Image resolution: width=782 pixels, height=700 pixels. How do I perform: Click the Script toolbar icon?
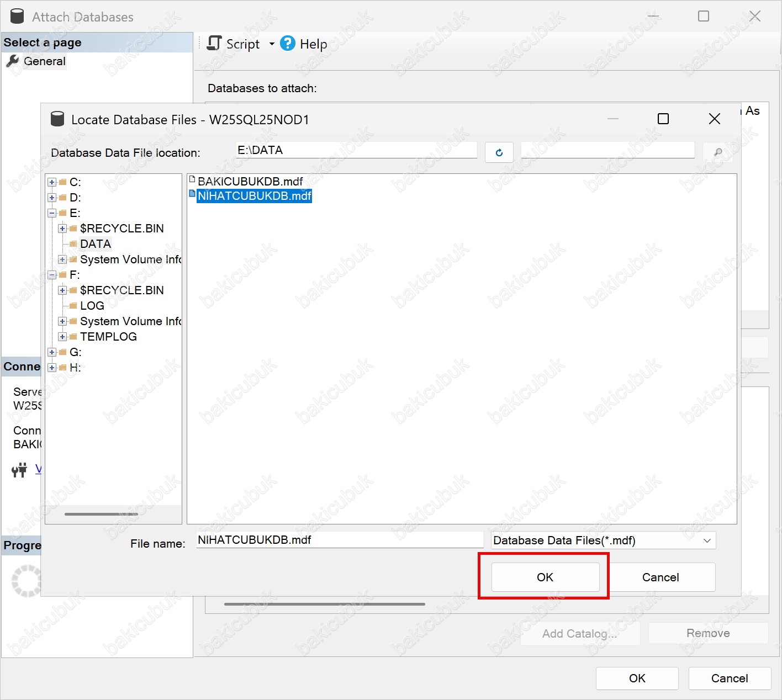[x=214, y=44]
